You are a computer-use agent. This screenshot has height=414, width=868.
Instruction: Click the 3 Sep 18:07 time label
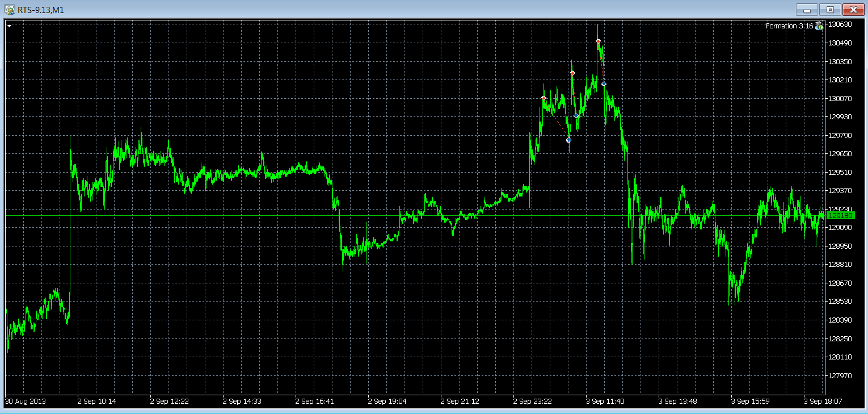(823, 401)
